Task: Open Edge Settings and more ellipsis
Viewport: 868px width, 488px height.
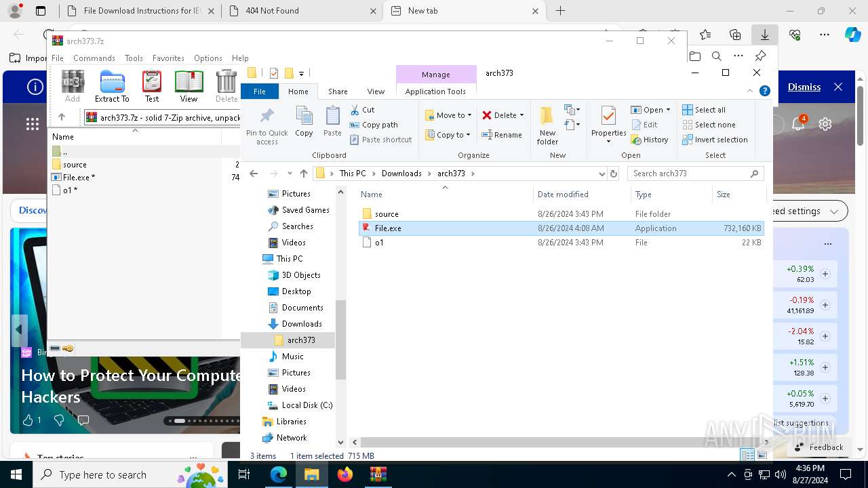Action: (825, 35)
